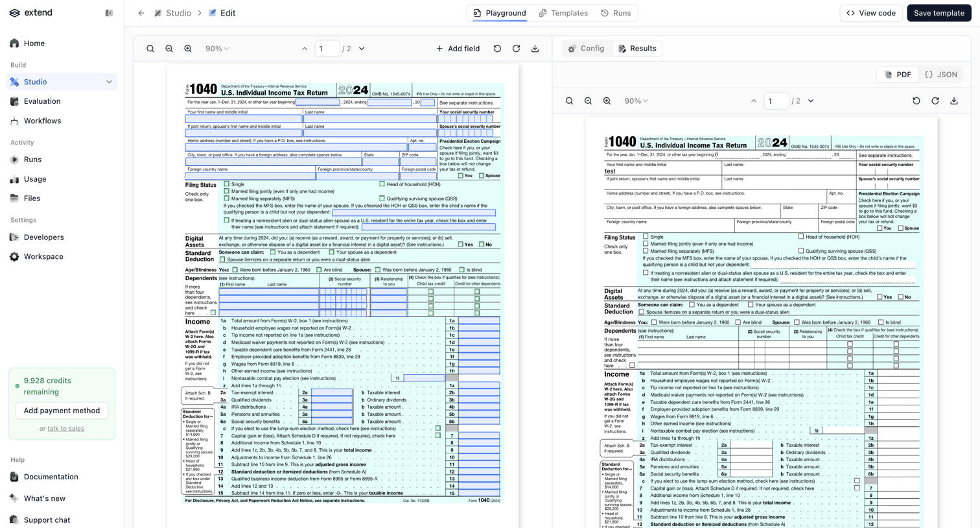The width and height of the screenshot is (980, 528).
Task: Click Add payment method
Action: click(x=62, y=411)
